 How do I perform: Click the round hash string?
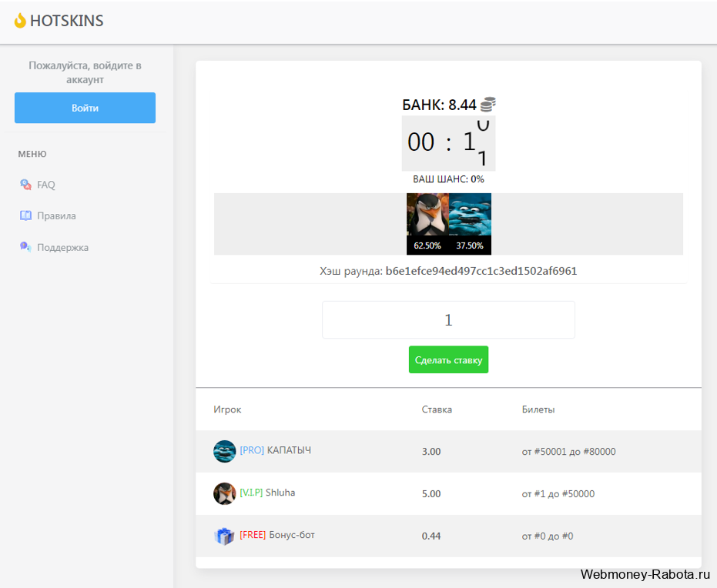[481, 271]
